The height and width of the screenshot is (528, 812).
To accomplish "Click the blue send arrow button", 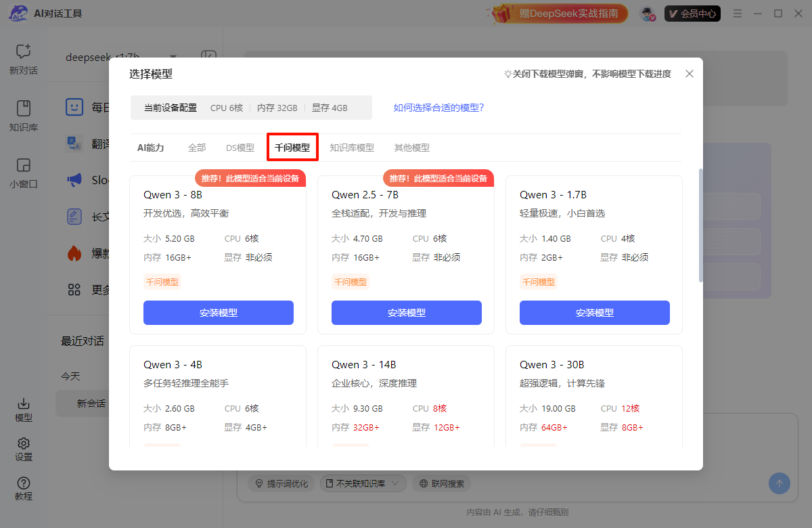I will 779,483.
